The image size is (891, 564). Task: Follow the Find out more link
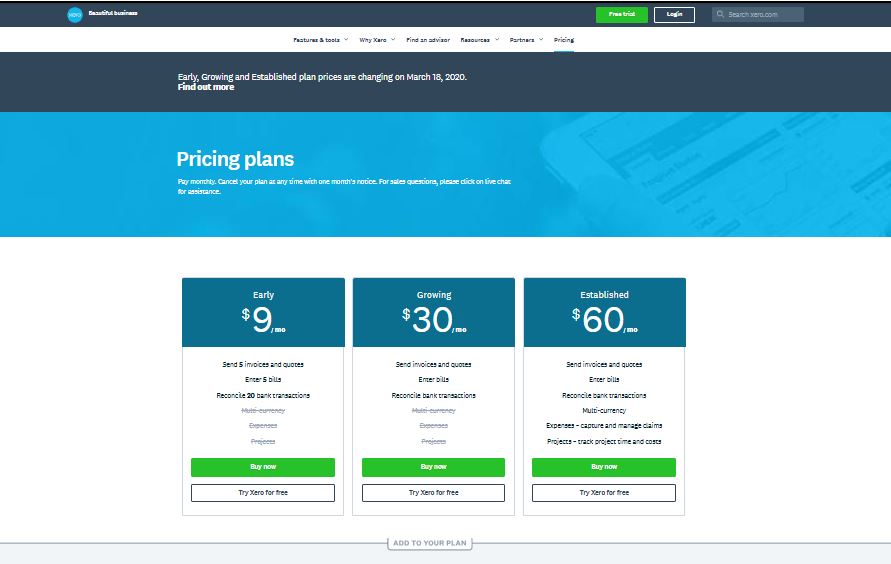(206, 87)
